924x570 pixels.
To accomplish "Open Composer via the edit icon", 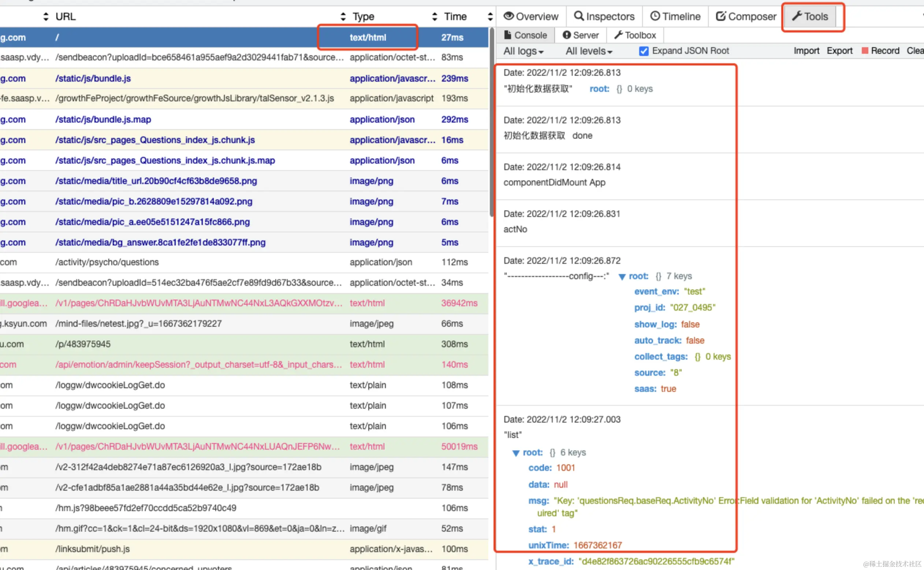I will point(720,16).
